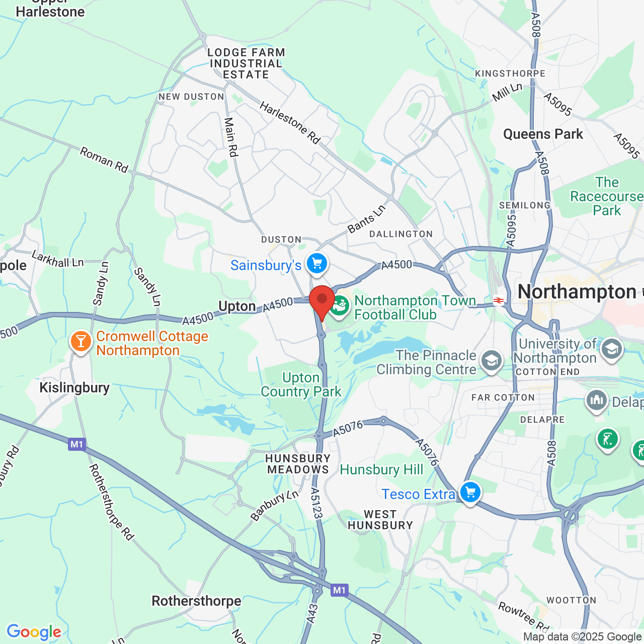The image size is (644, 644).
Task: Select the Hunsbury Hill park label
Action: pyautogui.click(x=381, y=469)
